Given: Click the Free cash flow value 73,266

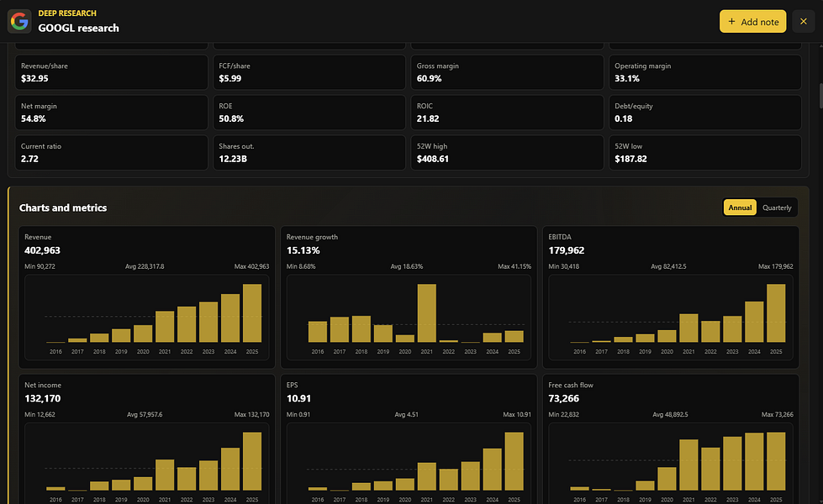Looking at the screenshot, I should (x=564, y=399).
